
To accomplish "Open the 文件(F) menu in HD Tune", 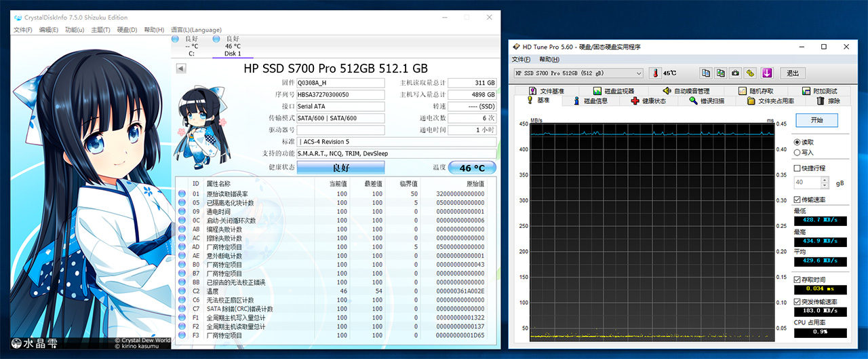I will pos(521,60).
